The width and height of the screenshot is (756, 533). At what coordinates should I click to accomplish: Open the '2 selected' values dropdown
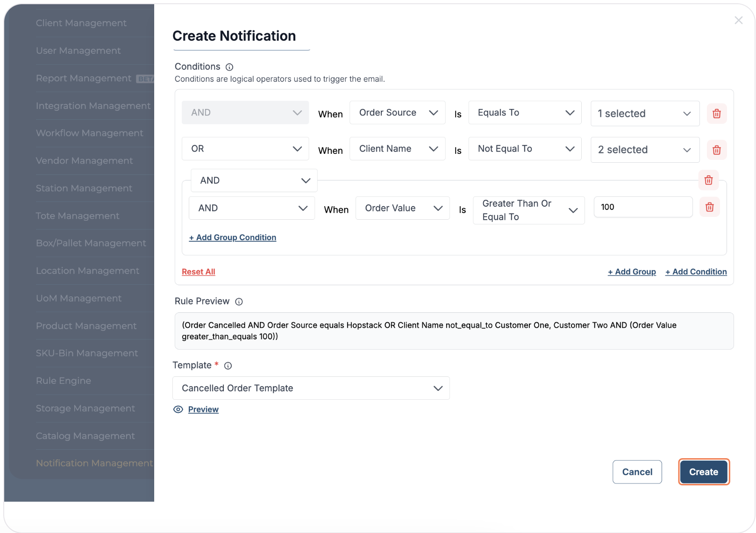644,150
